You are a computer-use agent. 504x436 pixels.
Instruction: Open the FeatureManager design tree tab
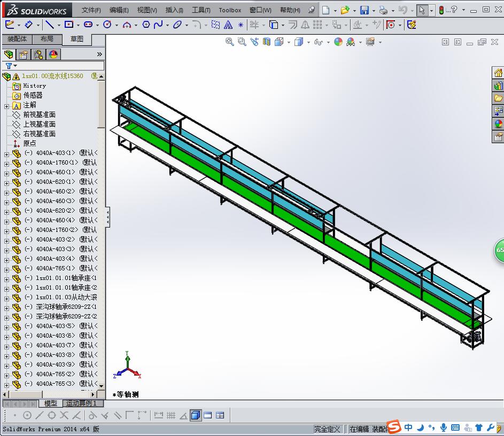click(x=9, y=54)
